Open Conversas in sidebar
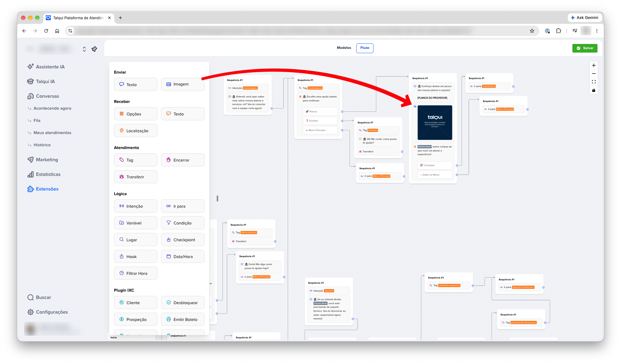The image size is (621, 364). (x=43, y=96)
